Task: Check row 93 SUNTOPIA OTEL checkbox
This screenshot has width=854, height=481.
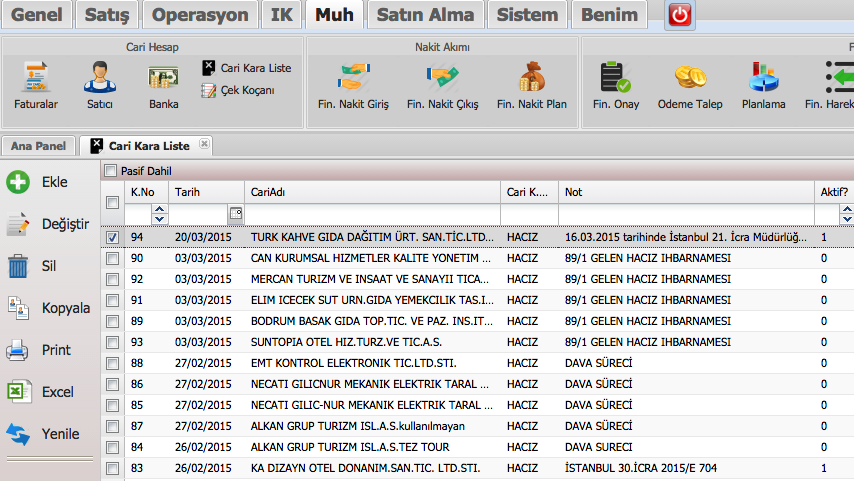Action: coord(112,342)
